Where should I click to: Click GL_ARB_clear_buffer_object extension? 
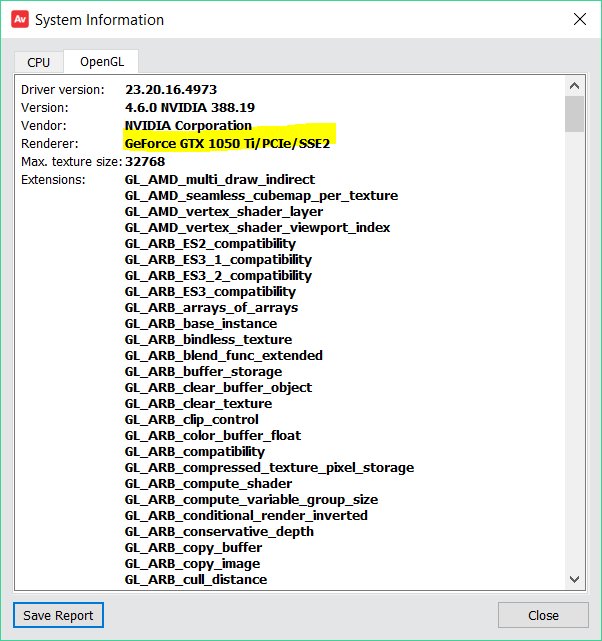click(218, 387)
